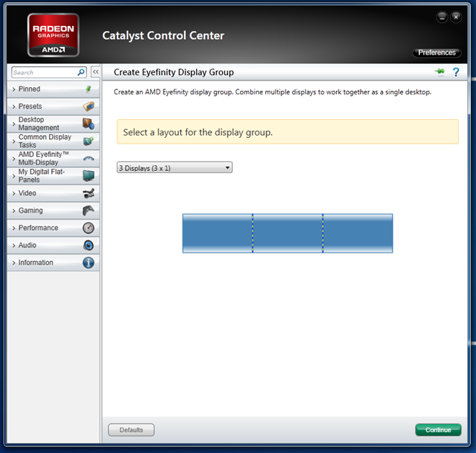Click the Performance gauge icon
476x453 pixels.
pos(88,228)
